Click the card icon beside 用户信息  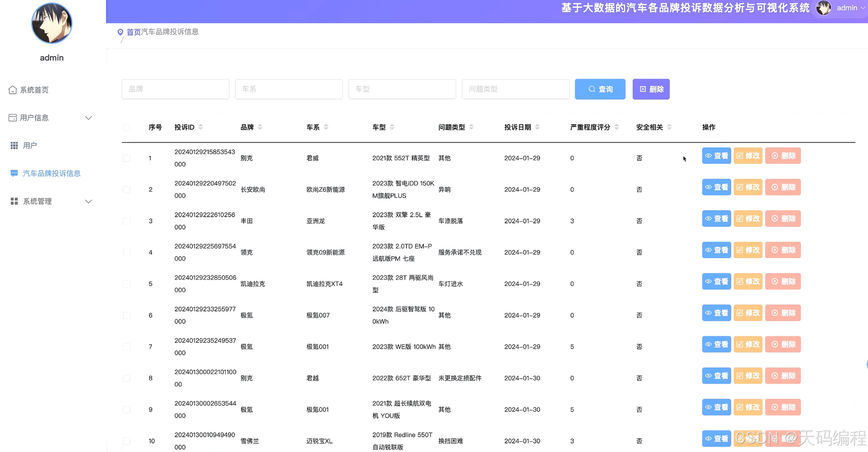(x=12, y=118)
